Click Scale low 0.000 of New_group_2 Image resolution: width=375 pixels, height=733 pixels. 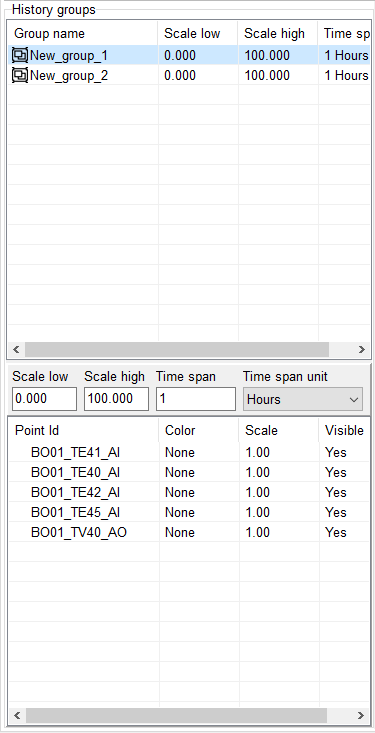click(x=180, y=75)
